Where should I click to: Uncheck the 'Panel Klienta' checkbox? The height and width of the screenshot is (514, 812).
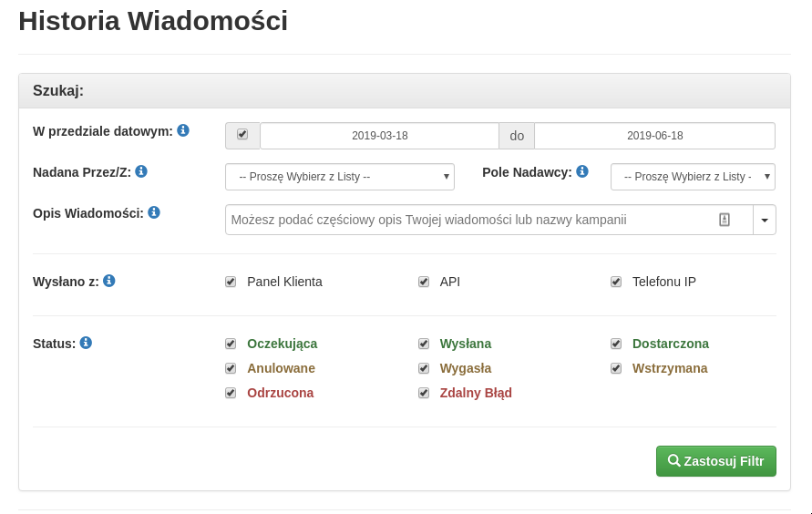point(231,282)
